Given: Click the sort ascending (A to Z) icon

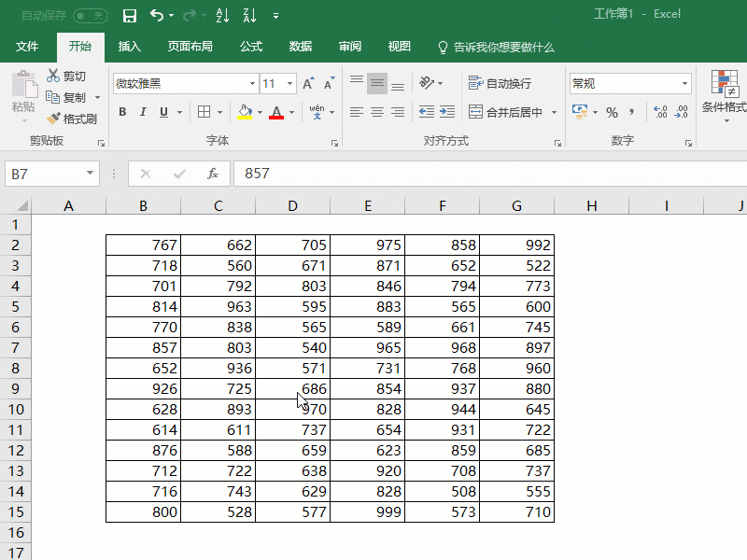Looking at the screenshot, I should point(222,15).
